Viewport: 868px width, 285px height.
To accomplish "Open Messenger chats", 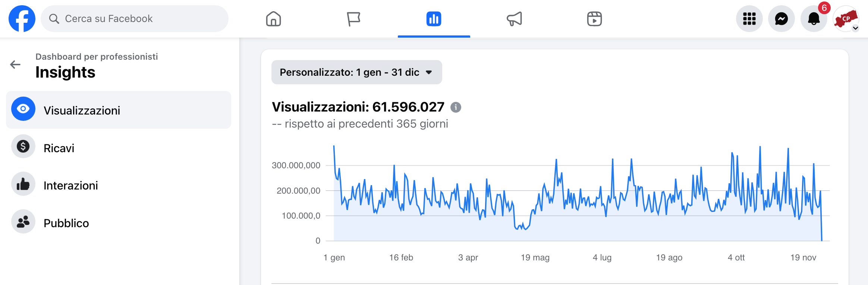I will pos(781,19).
